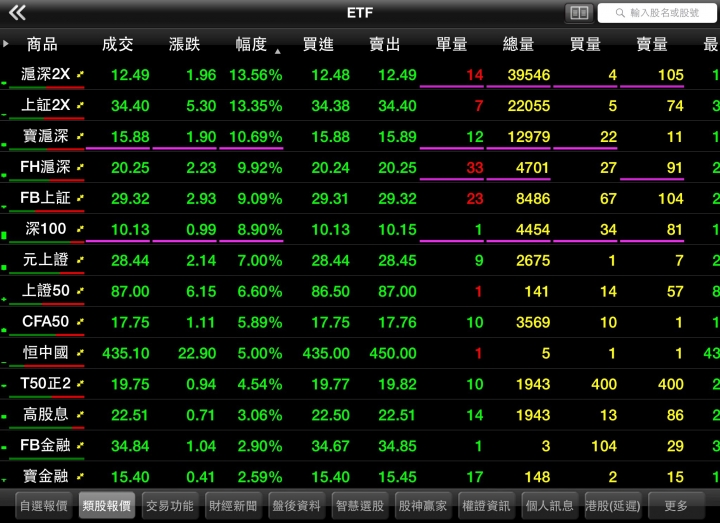Open the 個人訊息 tab
Image resolution: width=720 pixels, height=523 pixels.
click(x=550, y=506)
